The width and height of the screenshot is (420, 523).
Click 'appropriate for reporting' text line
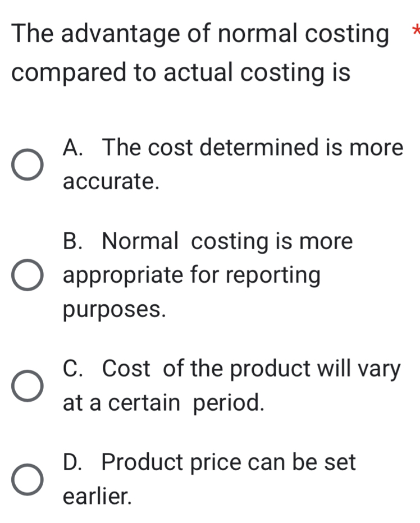[x=192, y=276]
